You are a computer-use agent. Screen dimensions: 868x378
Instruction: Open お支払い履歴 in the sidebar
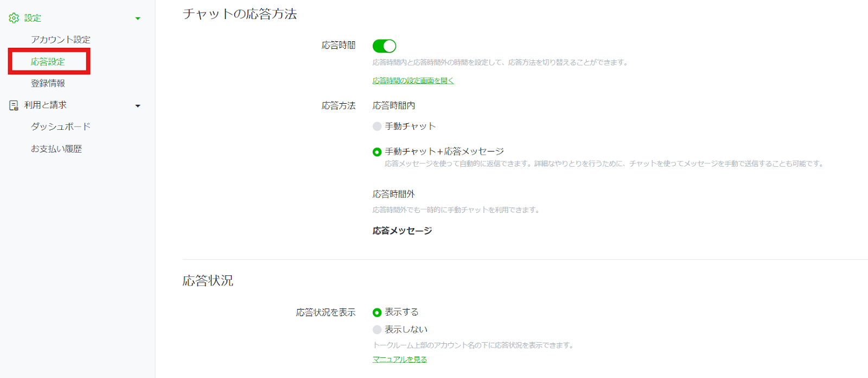56,149
